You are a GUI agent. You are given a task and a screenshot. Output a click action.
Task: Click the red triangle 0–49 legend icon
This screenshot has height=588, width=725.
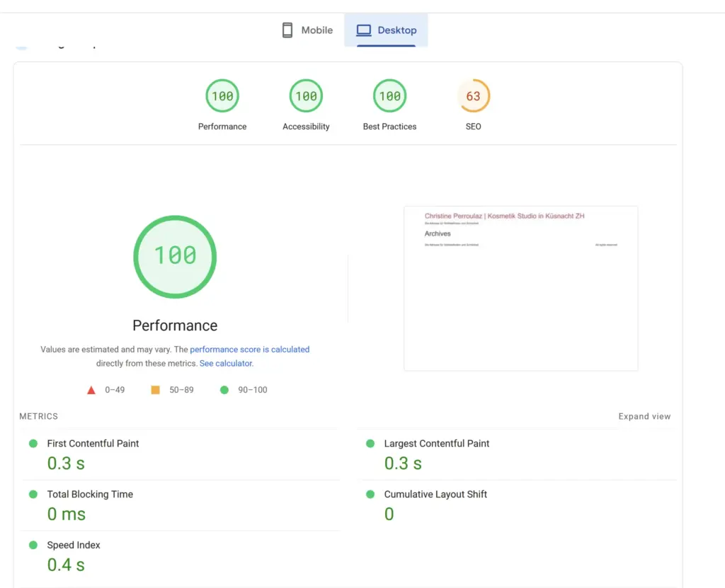tap(91, 390)
